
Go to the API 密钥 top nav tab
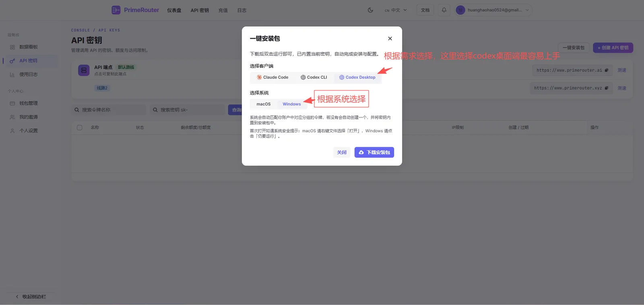(x=200, y=10)
